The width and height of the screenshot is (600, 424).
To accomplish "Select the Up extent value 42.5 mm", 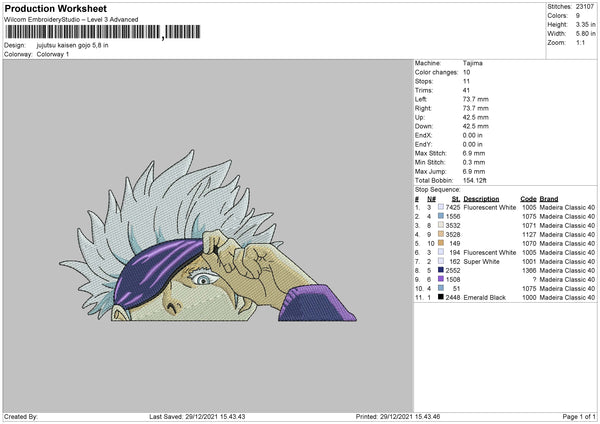I will pyautogui.click(x=476, y=117).
